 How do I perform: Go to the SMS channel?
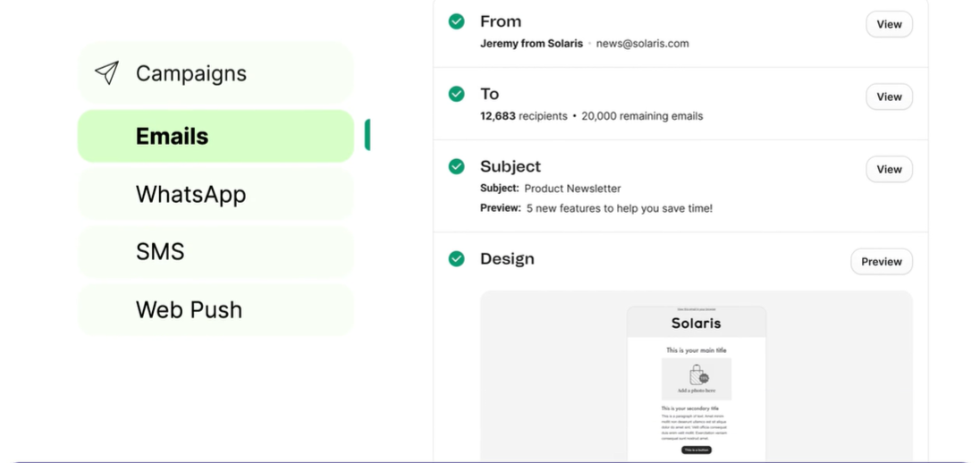coord(215,252)
